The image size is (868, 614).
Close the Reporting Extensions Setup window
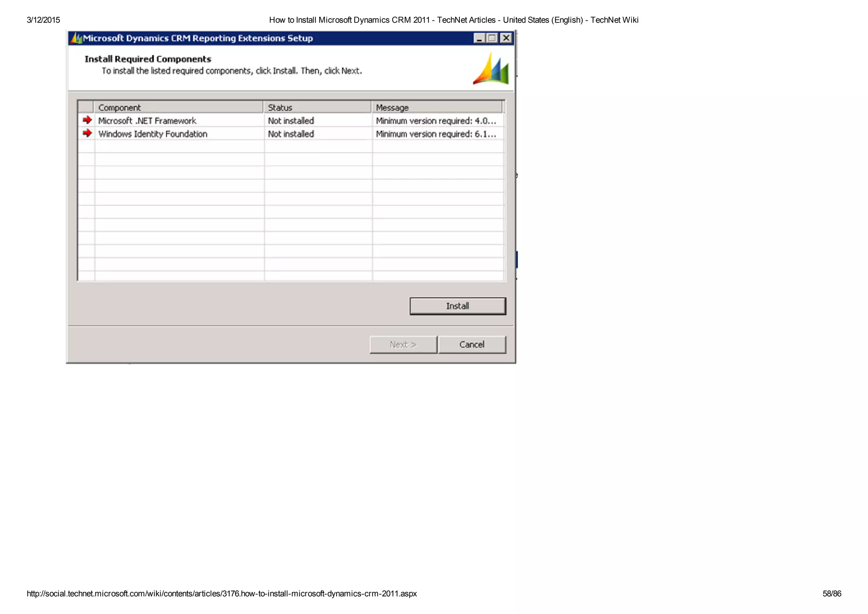(x=506, y=38)
